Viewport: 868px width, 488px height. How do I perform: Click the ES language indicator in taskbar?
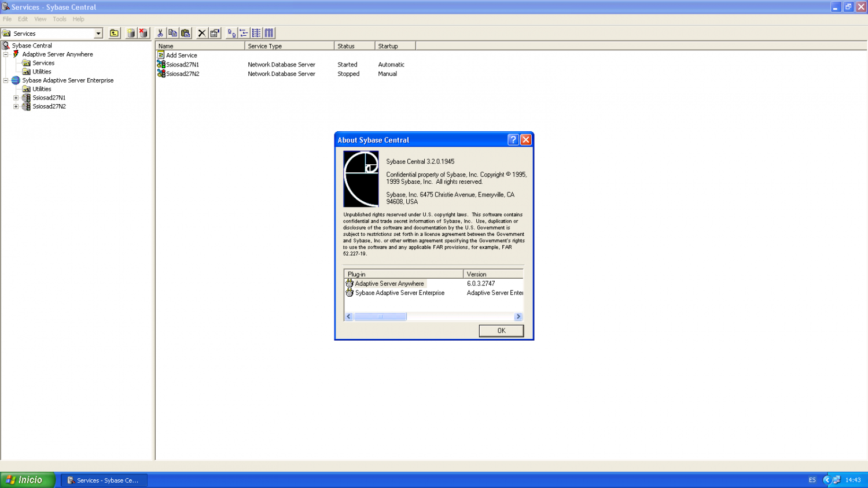tap(812, 480)
